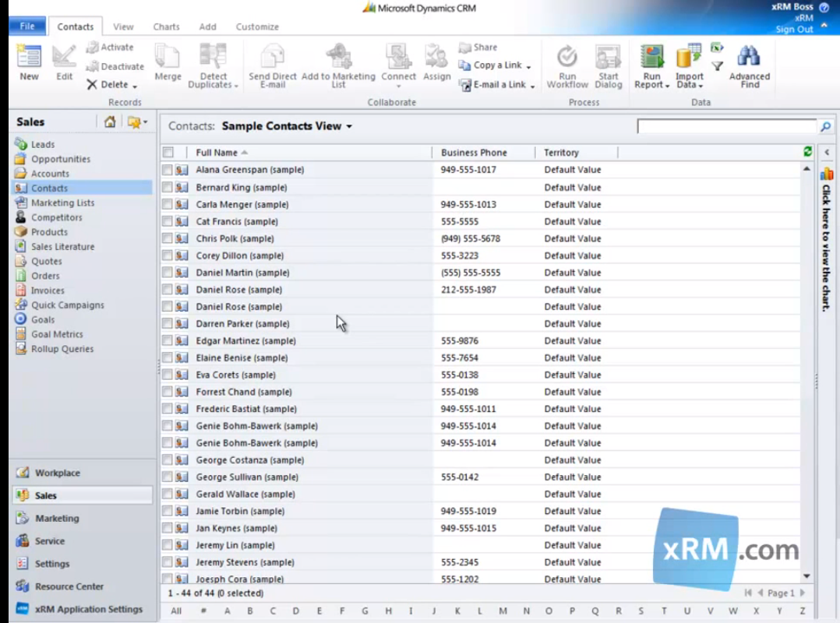Click the New contact icon

(x=29, y=56)
